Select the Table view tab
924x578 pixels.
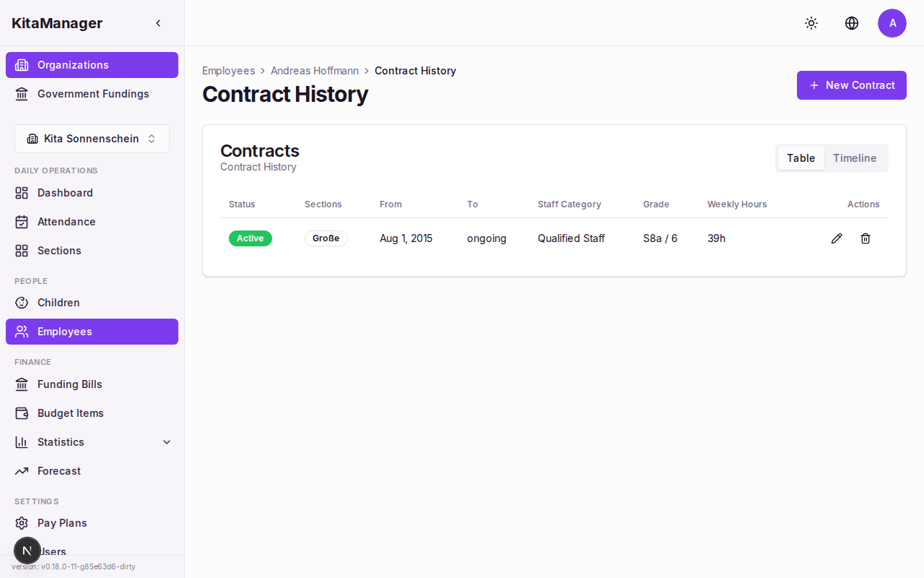click(x=801, y=158)
